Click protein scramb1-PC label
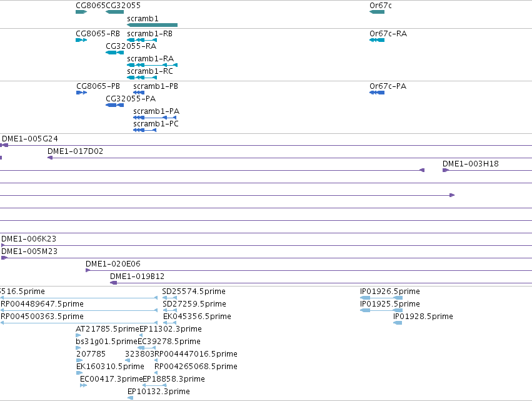Screen dimensions: 532x401 (x=156, y=124)
